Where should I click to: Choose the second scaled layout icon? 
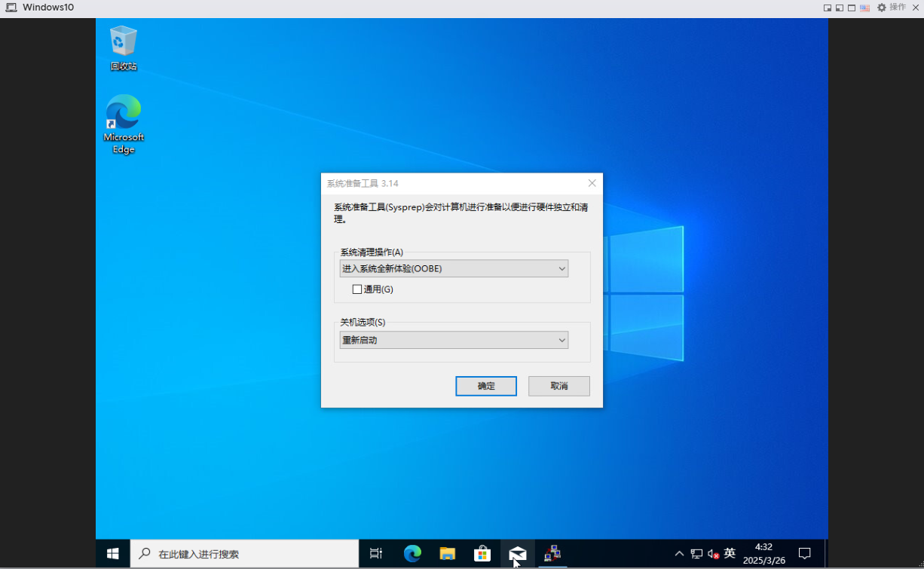pyautogui.click(x=840, y=8)
